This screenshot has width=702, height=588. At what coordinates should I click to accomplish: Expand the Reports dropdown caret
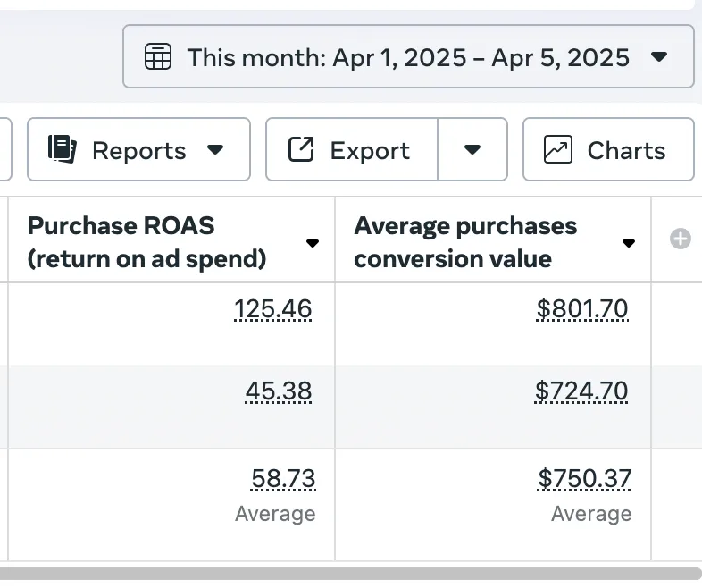[215, 149]
